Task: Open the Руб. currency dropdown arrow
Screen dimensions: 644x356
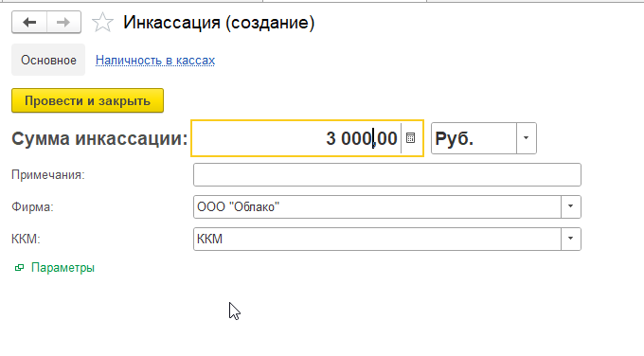Action: tap(527, 138)
